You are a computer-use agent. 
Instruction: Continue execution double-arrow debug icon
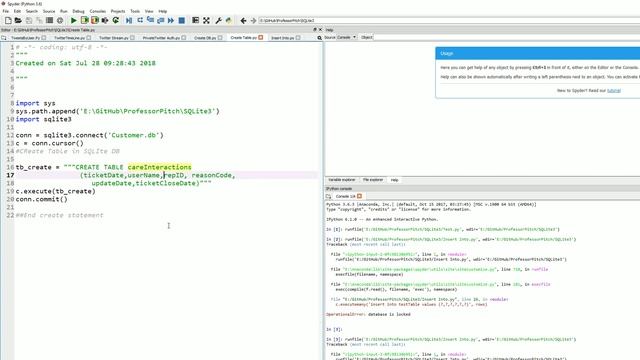tap(171, 20)
